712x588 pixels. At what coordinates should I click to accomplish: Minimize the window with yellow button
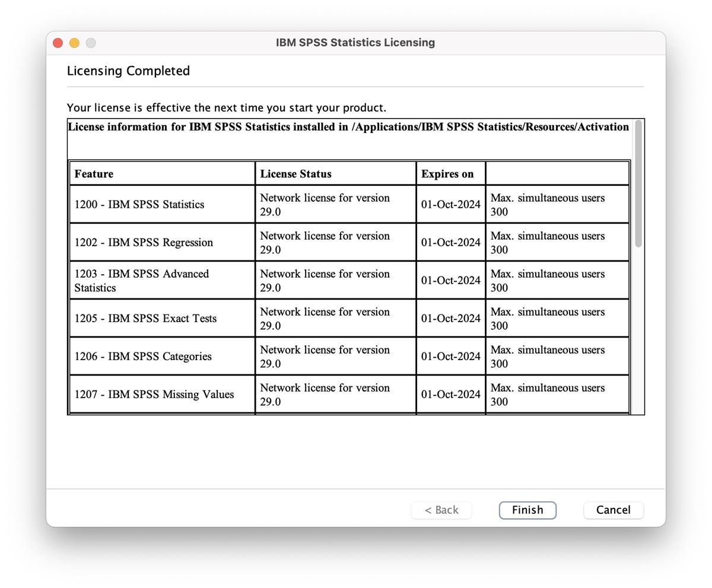(x=74, y=43)
